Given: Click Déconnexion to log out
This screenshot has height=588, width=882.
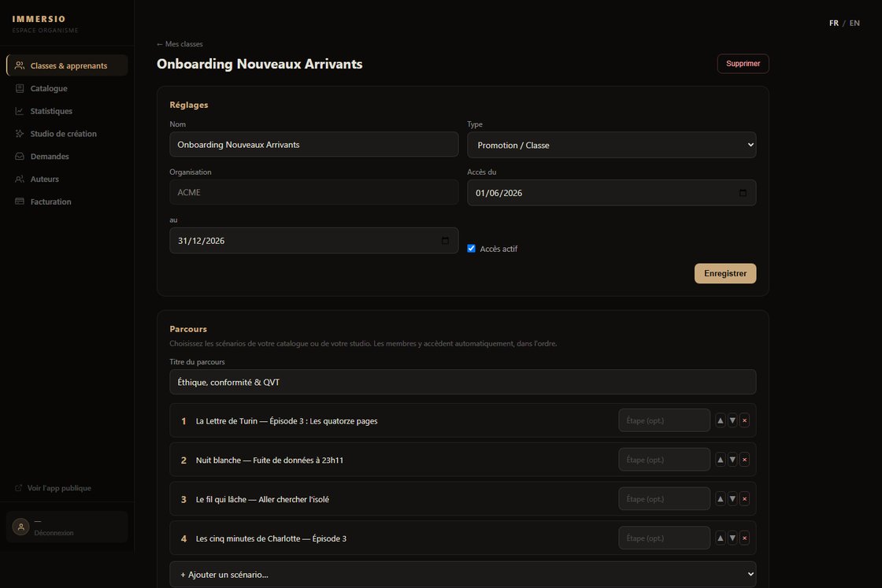Looking at the screenshot, I should [54, 533].
